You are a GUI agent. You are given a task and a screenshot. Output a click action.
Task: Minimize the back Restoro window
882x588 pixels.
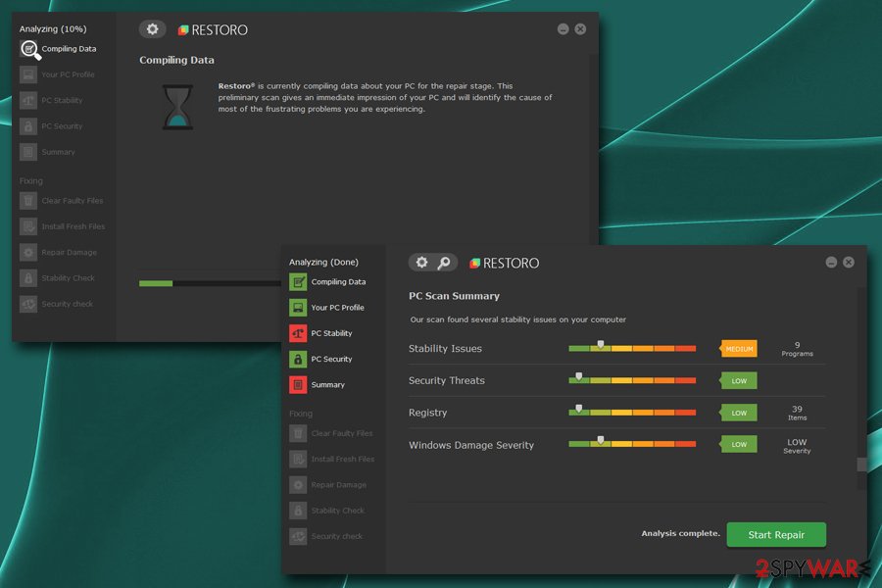click(563, 28)
